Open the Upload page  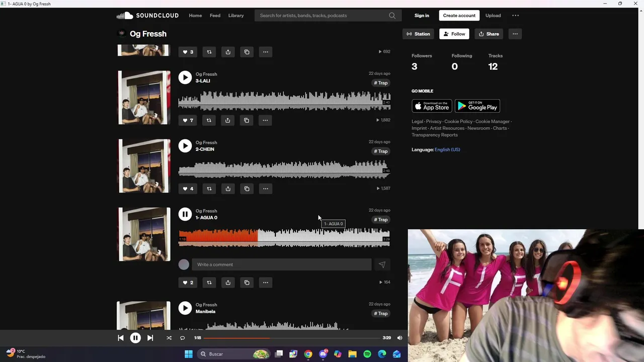[493, 16]
